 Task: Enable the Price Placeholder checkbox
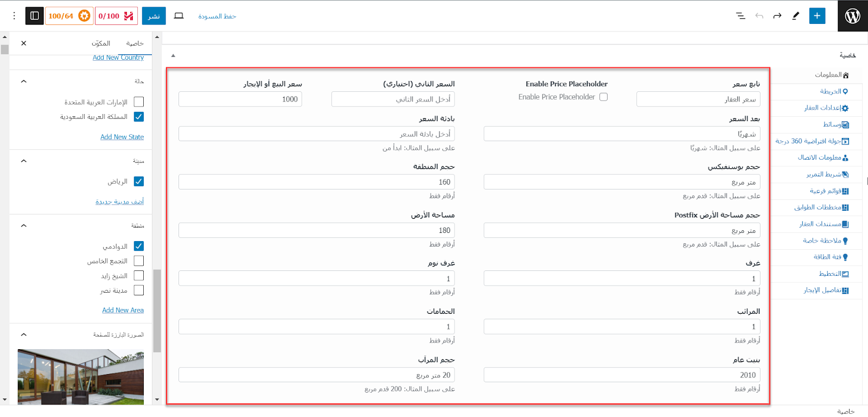603,97
